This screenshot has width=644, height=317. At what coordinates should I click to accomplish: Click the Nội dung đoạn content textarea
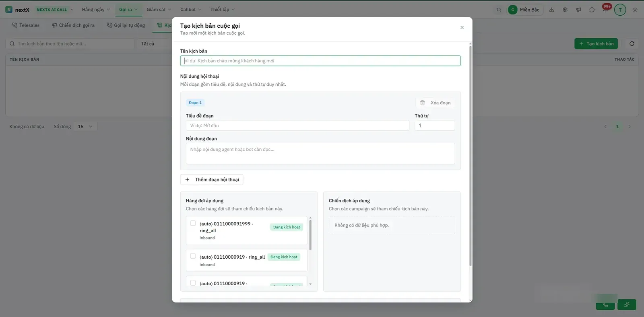pyautogui.click(x=320, y=154)
